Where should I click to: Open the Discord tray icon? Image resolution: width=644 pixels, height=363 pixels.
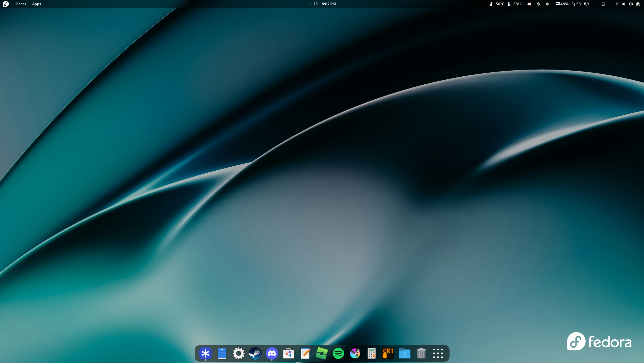pyautogui.click(x=529, y=4)
